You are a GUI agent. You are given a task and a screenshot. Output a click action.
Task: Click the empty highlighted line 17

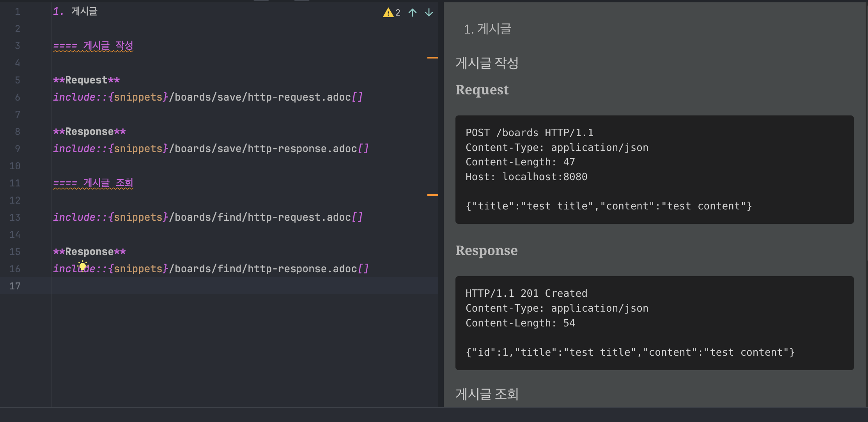pyautogui.click(x=234, y=286)
